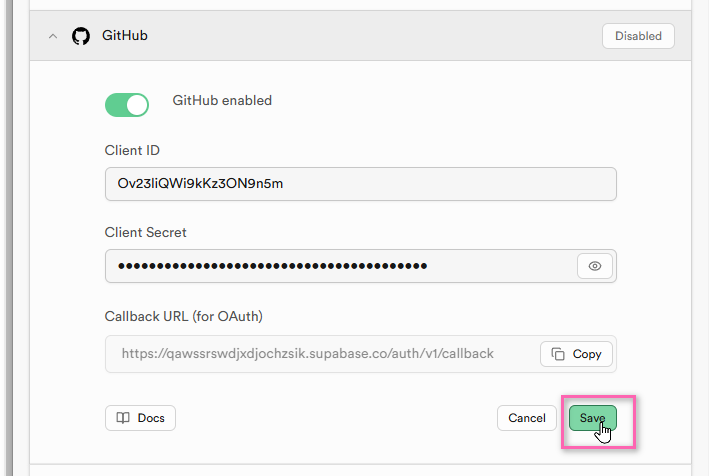Collapse the GitHub provider section chevron
709x476 pixels.
point(53,36)
